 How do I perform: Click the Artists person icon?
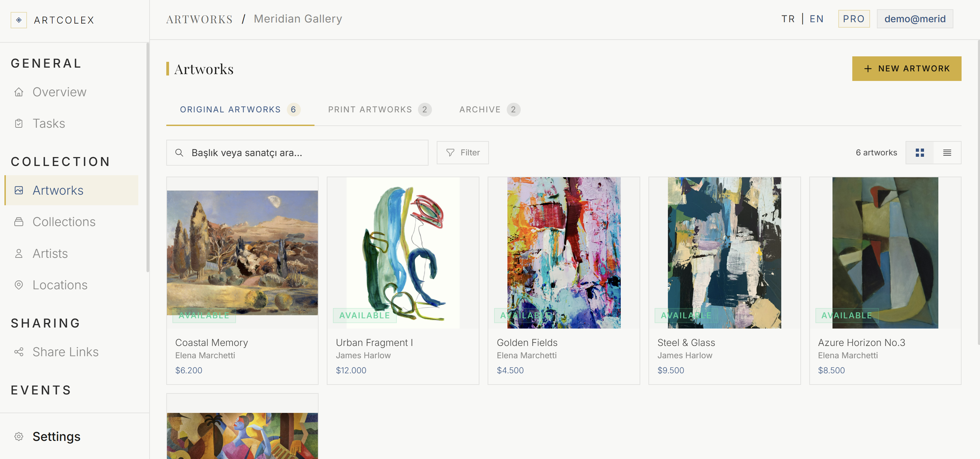pos(19,253)
